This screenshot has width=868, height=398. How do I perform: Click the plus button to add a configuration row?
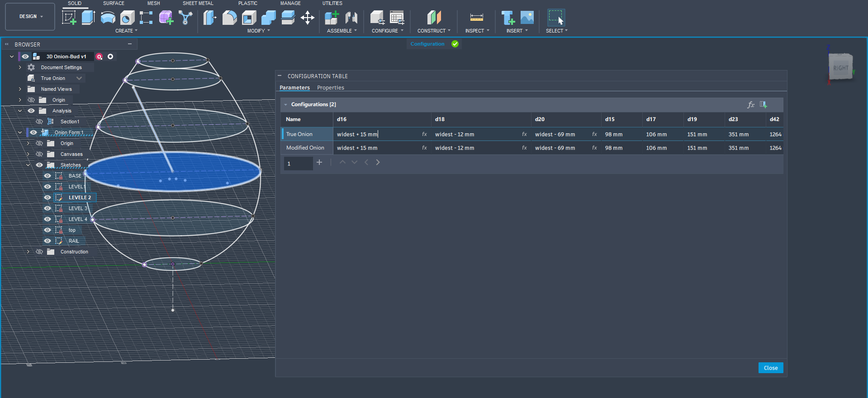(x=319, y=162)
